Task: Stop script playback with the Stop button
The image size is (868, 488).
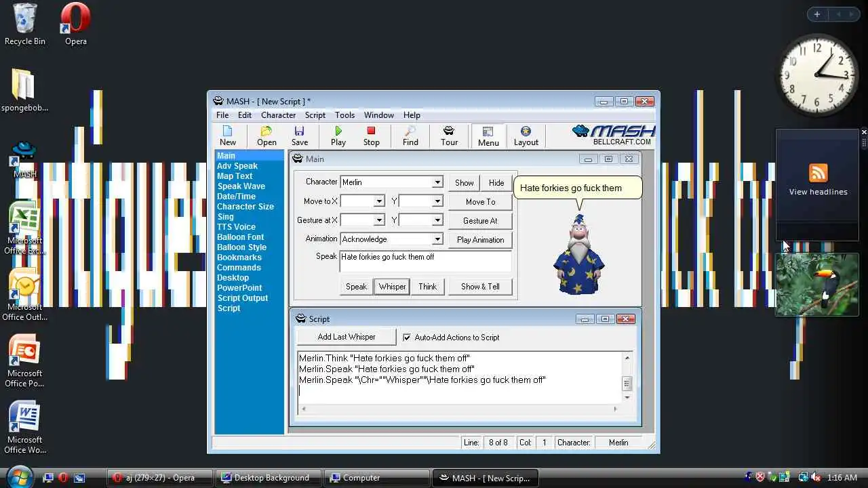Action: coord(371,136)
